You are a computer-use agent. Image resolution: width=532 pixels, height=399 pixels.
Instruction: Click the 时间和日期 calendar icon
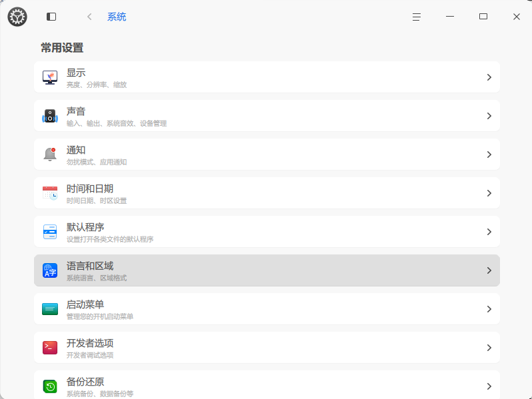(50, 193)
